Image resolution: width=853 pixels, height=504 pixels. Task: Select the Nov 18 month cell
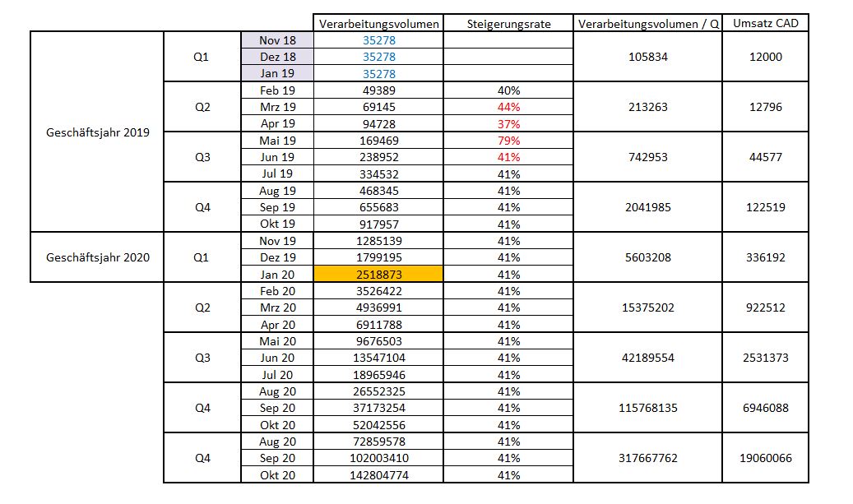(x=277, y=40)
